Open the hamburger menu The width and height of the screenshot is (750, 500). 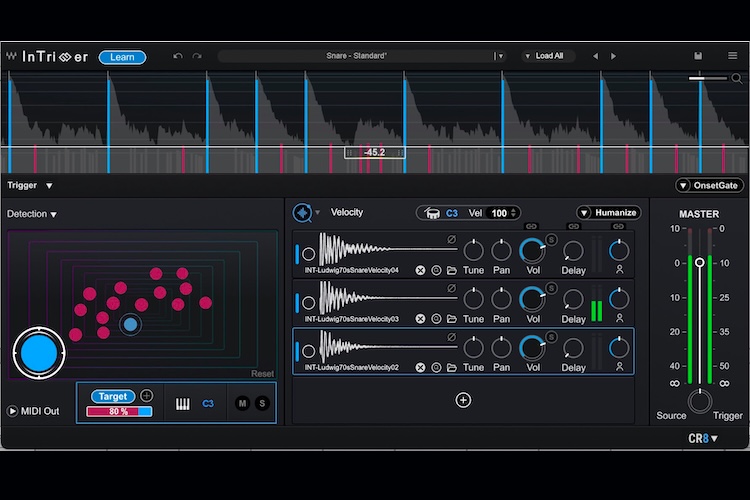(732, 56)
